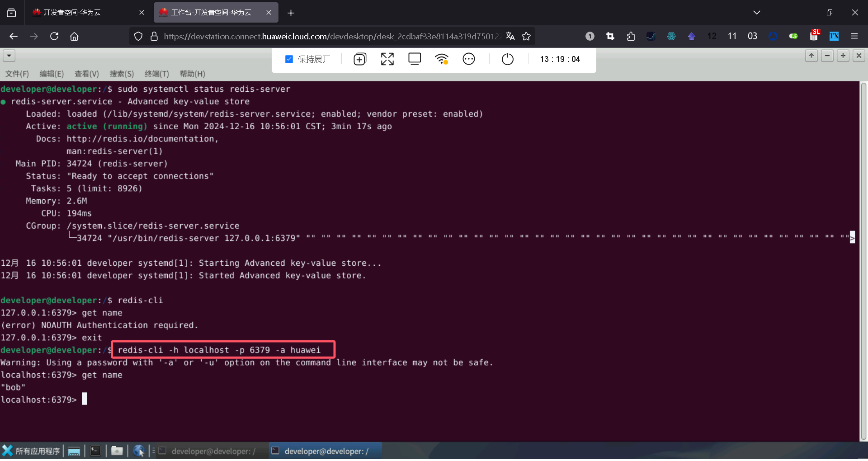
Task: Click the terminal window plus button
Action: [843, 56]
